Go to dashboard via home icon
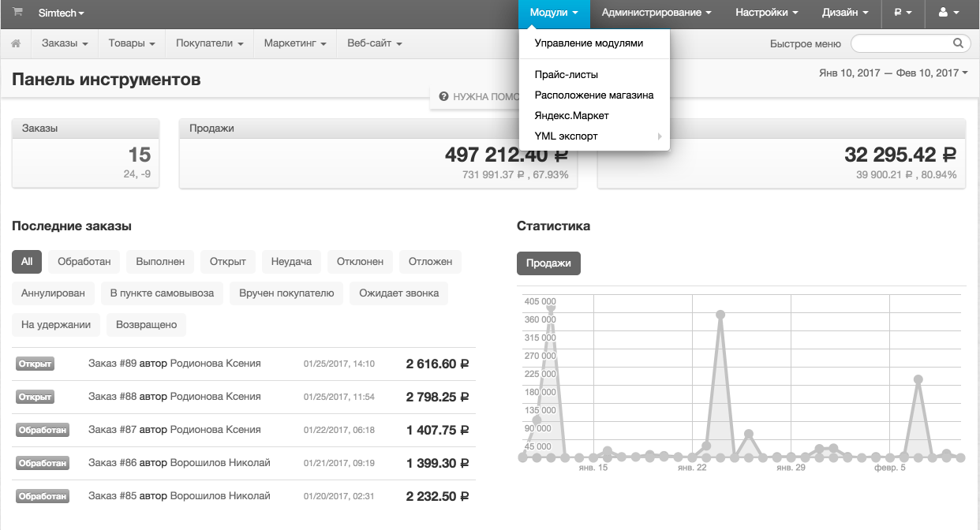Image resolution: width=980 pixels, height=530 pixels. [16, 43]
